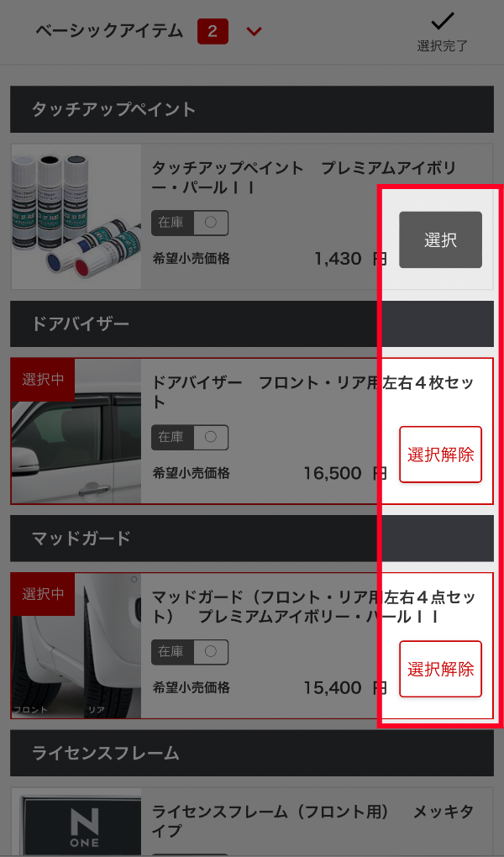Deselect マッドガード with 選択解除 button
504x857 pixels.
pos(440,669)
